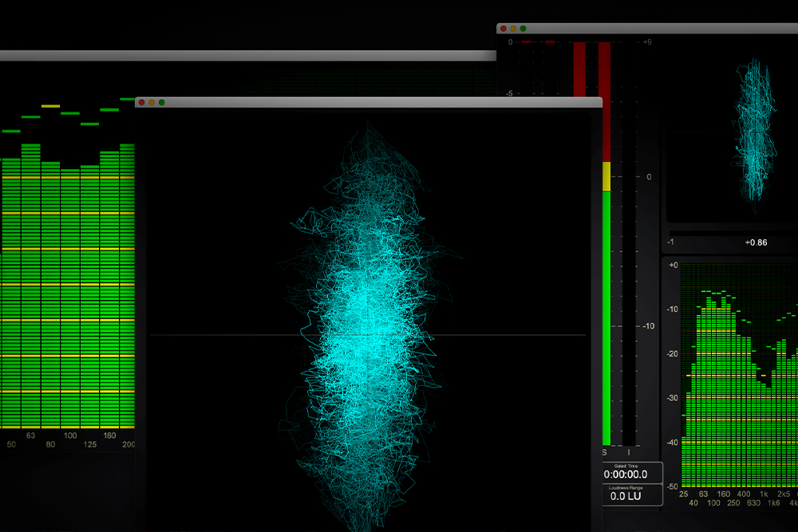The width and height of the screenshot is (798, 532).
Task: Focus the background window behind the vectorscope via its title bar
Action: (239, 56)
